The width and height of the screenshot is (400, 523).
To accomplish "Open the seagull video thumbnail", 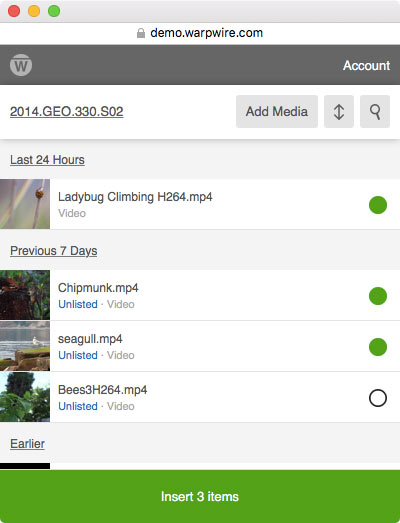I will [x=25, y=346].
